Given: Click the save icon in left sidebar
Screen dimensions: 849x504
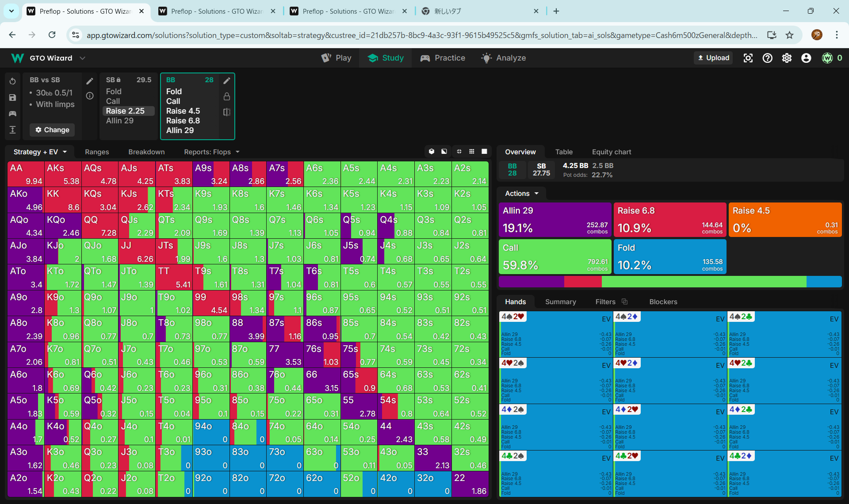Looking at the screenshot, I should pos(12,98).
